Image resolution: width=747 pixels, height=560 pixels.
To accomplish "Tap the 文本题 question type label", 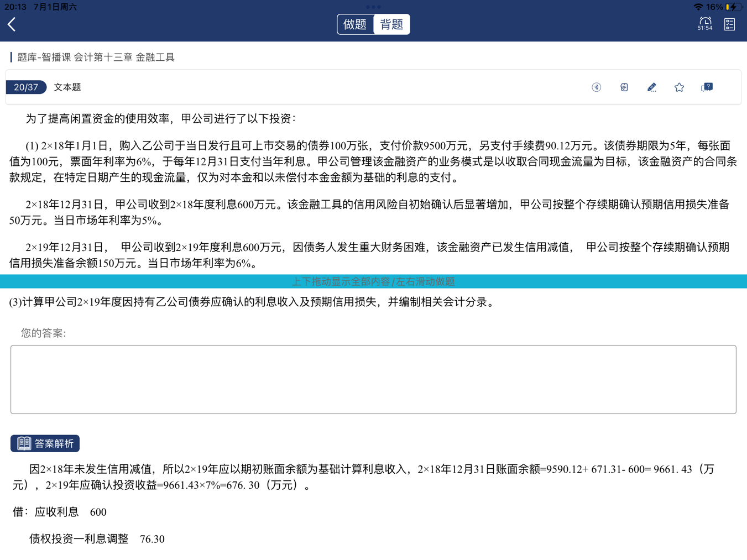I will pyautogui.click(x=67, y=87).
